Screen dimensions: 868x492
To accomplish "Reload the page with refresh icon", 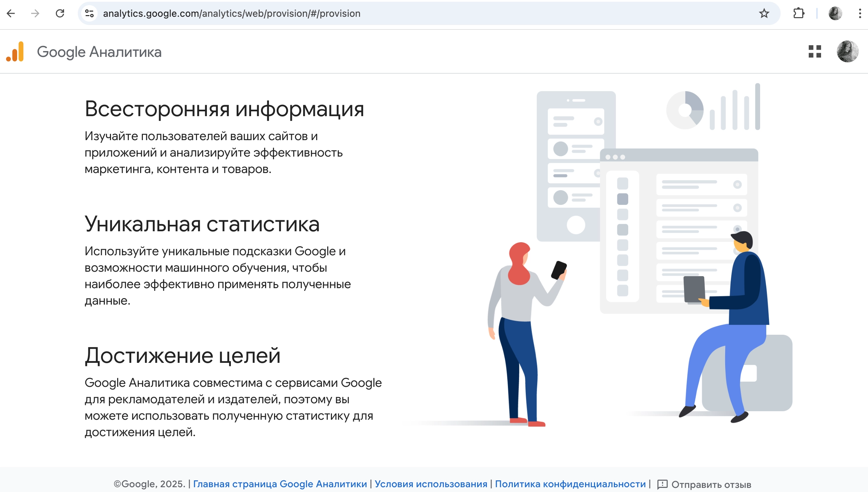I will click(x=60, y=13).
